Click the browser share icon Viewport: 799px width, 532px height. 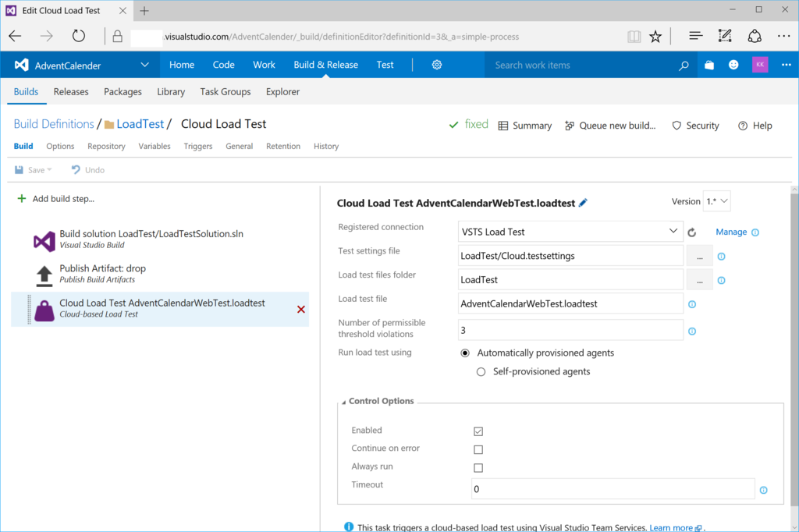coord(755,36)
